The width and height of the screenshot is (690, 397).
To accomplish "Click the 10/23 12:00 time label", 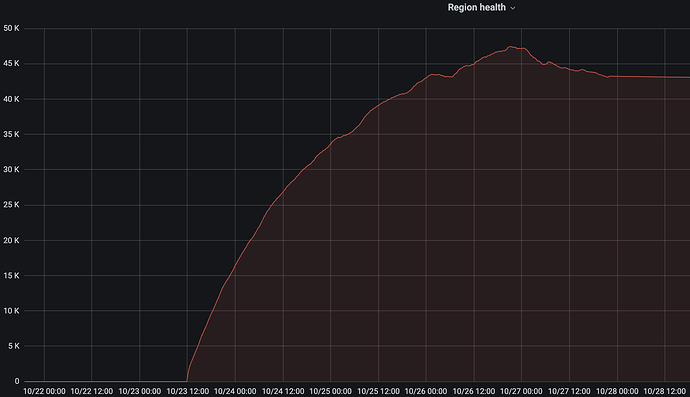I will [187, 391].
